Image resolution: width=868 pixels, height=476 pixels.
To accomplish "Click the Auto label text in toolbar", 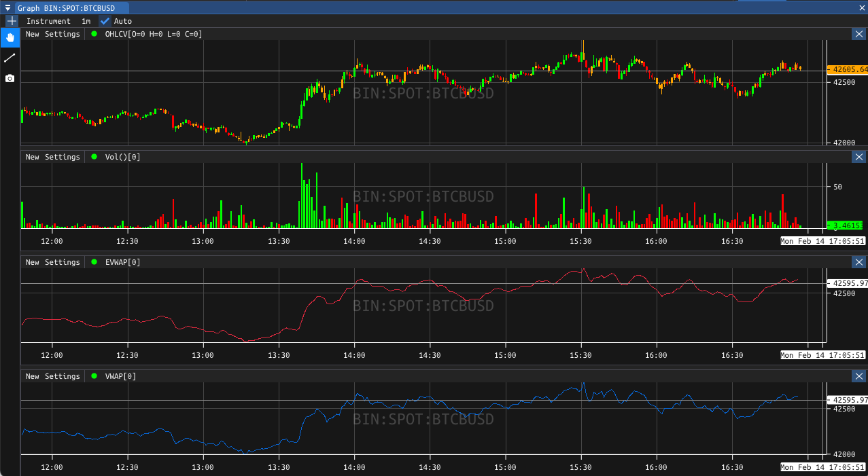I will [x=123, y=21].
